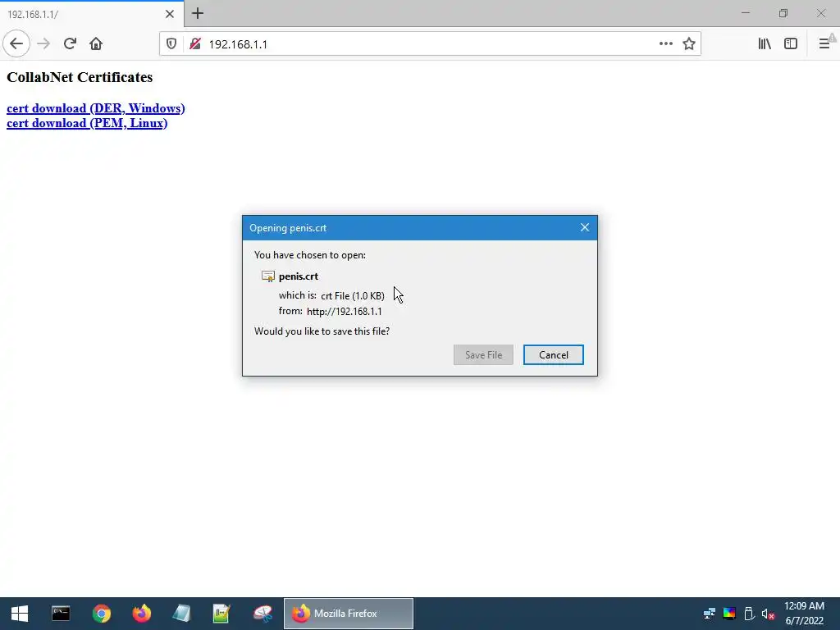840x630 pixels.
Task: Open the paint-style app taskbar icon
Action: [x=262, y=614]
